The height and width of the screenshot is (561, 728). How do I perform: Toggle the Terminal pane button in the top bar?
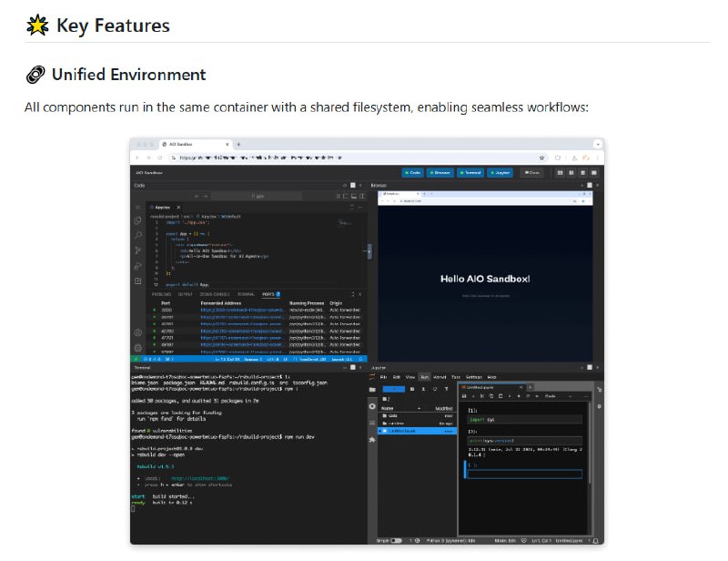470,173
